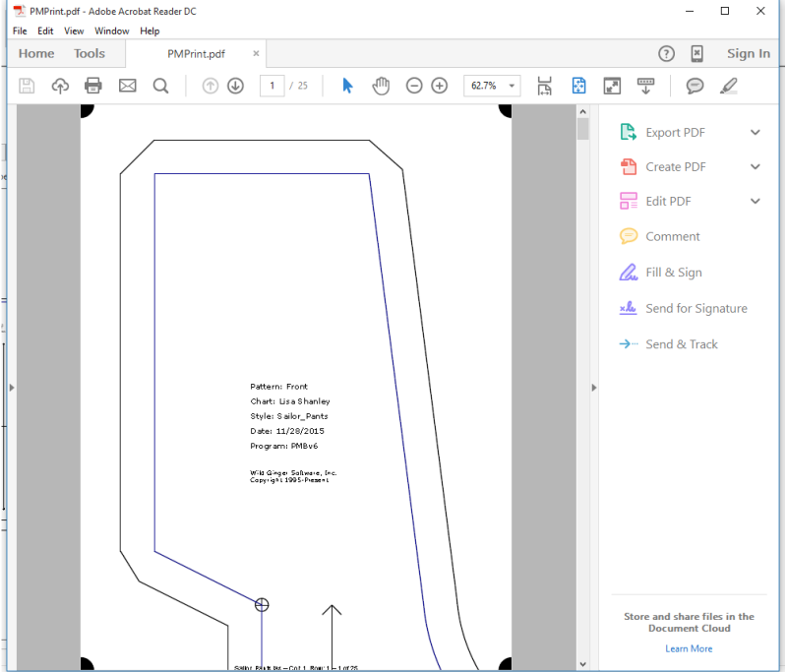This screenshot has height=672, width=787.
Task: Expand the Edit PDF section
Action: point(755,201)
